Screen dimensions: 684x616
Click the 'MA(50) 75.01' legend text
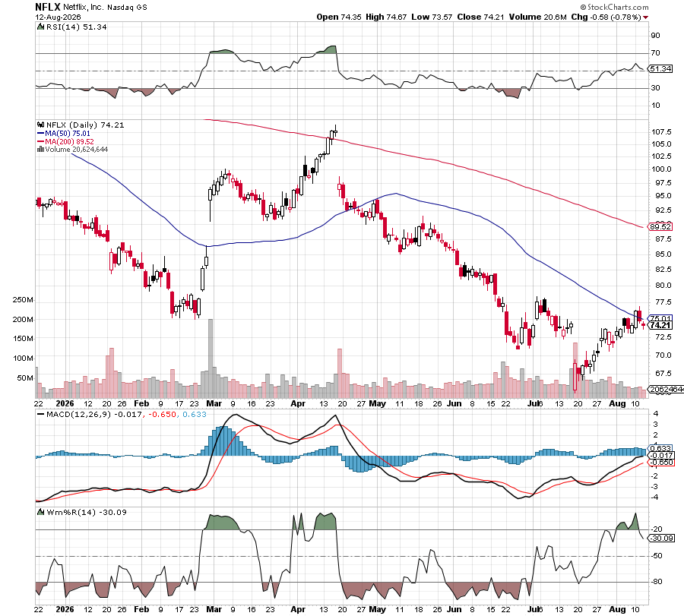pos(68,134)
